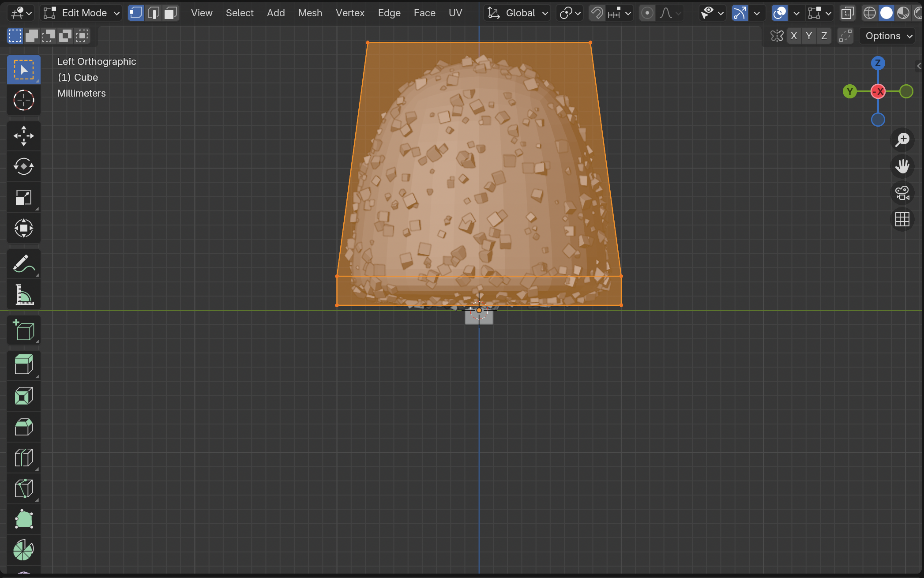Open the Edit Mode dropdown
The height and width of the screenshot is (578, 924).
click(x=81, y=13)
